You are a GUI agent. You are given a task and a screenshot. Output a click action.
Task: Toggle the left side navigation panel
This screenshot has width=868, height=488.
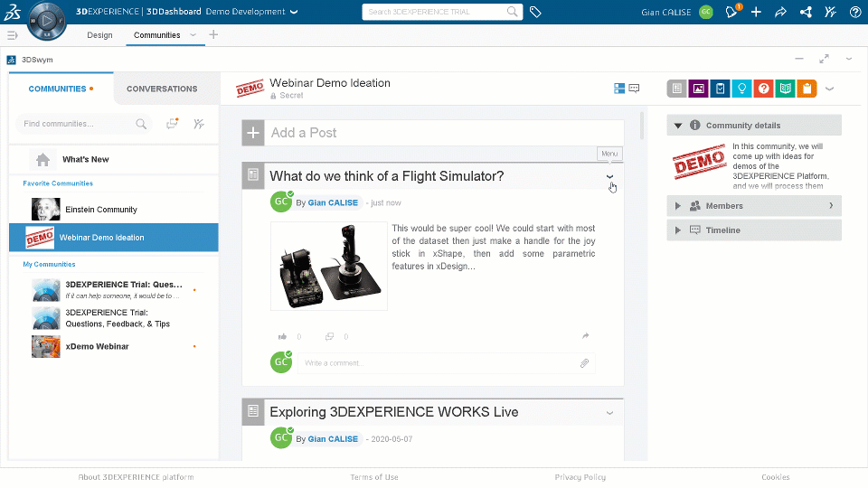(x=13, y=35)
